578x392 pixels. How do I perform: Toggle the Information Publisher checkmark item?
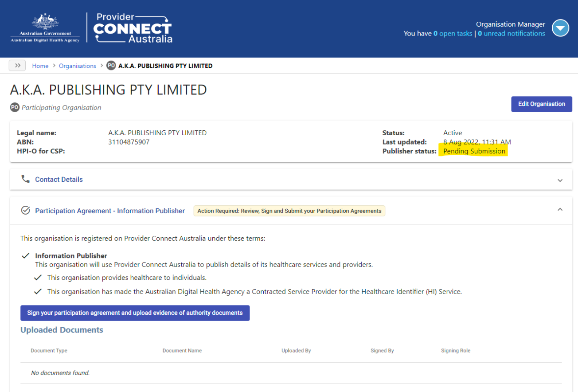point(25,256)
